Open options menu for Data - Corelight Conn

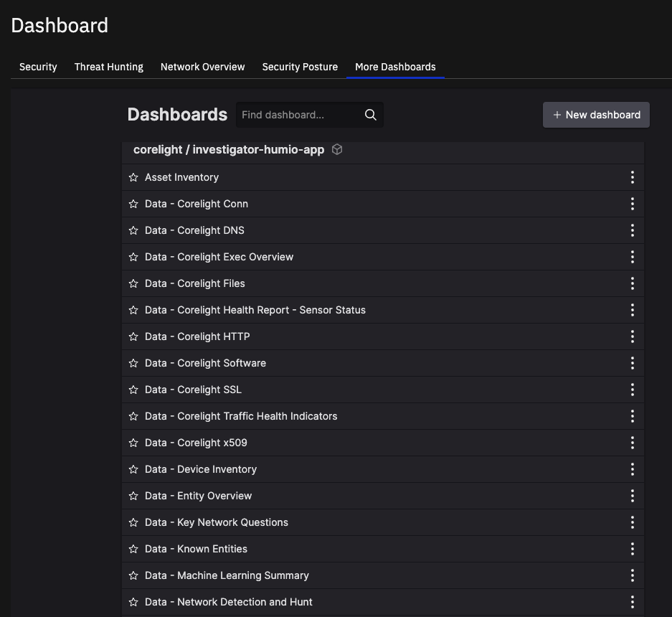pos(632,204)
